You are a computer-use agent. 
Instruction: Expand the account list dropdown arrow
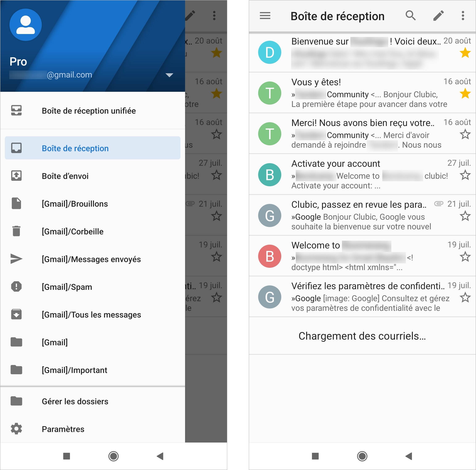click(169, 75)
